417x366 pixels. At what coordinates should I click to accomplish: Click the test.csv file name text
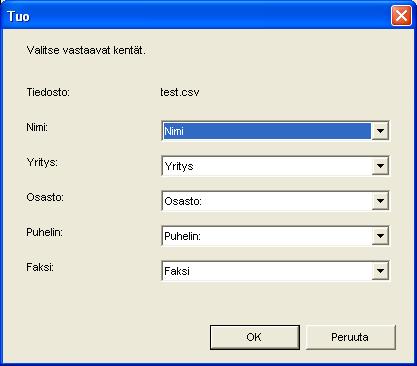click(x=180, y=92)
